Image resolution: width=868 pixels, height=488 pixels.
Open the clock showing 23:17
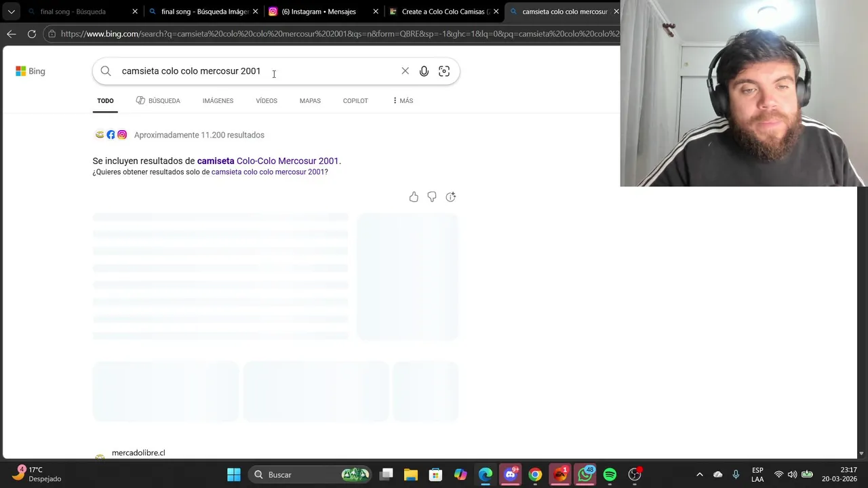click(839, 474)
